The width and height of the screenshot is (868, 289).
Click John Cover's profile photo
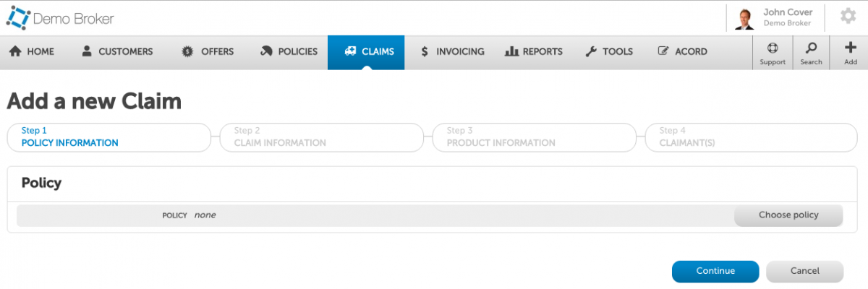pos(744,18)
